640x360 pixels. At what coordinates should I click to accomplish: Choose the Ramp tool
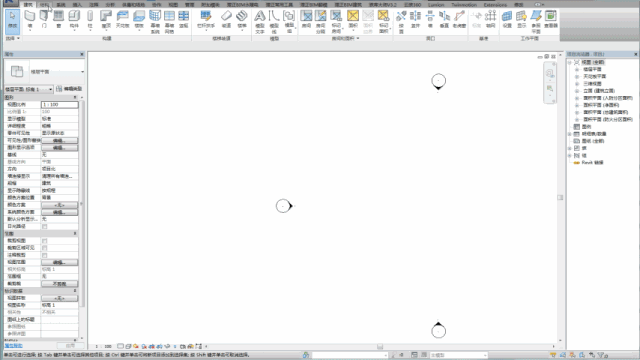coord(227,20)
